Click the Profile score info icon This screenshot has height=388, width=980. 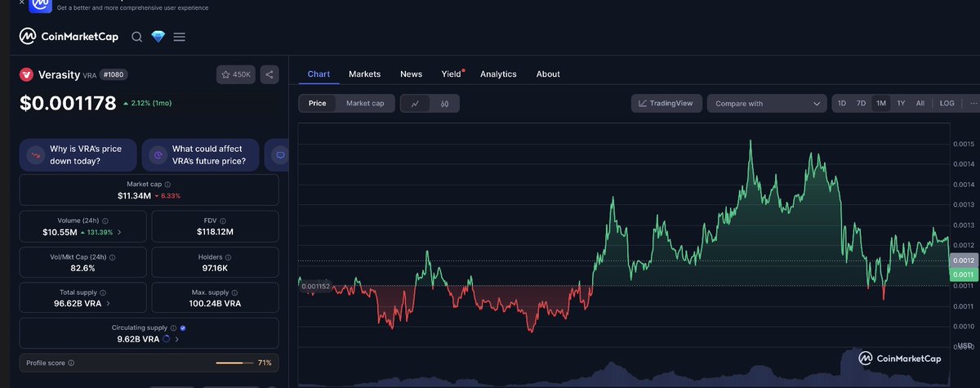(x=71, y=363)
